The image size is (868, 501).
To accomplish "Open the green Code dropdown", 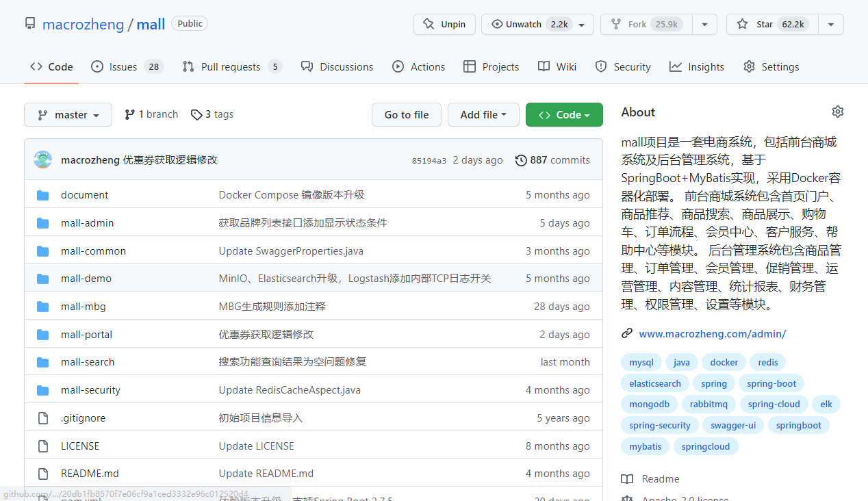I will coord(564,115).
